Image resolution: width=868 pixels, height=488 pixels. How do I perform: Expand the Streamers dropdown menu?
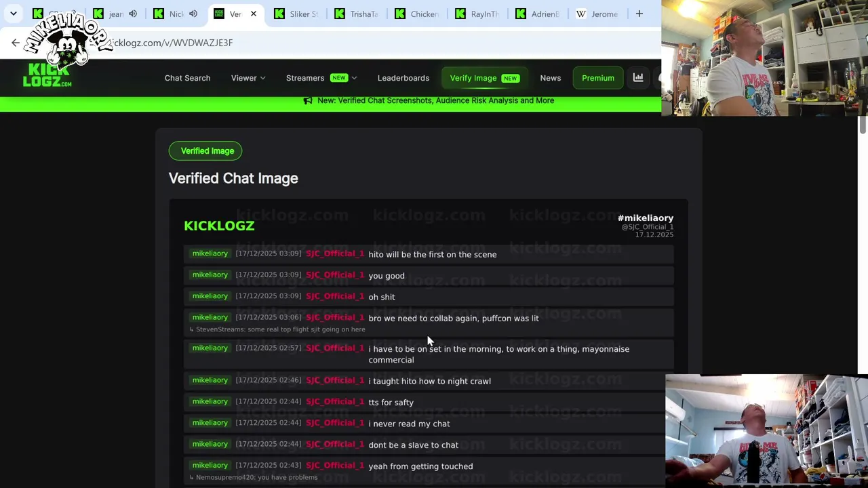(321, 78)
